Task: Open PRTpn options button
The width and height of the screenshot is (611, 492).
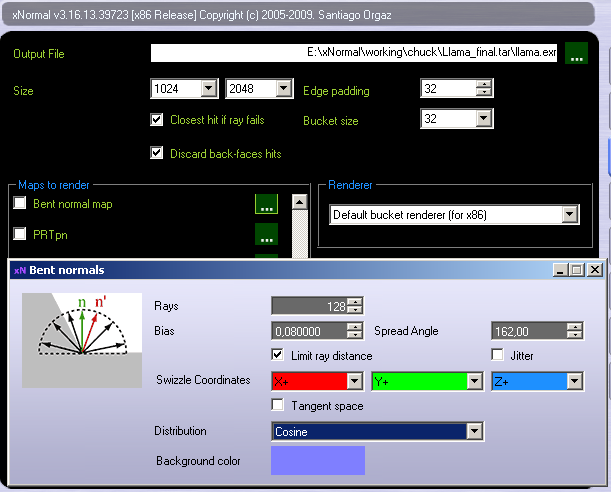Action: [x=265, y=235]
